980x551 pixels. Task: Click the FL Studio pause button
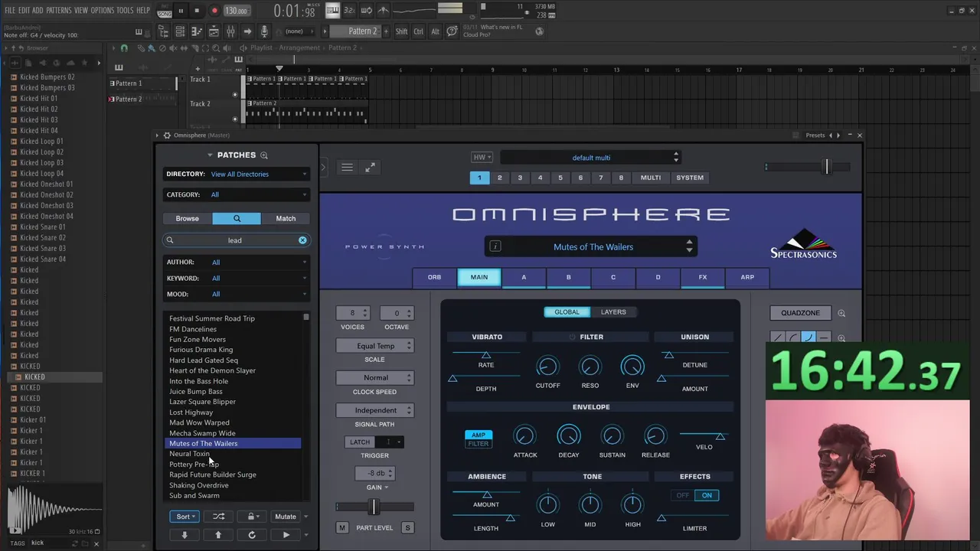tap(181, 11)
